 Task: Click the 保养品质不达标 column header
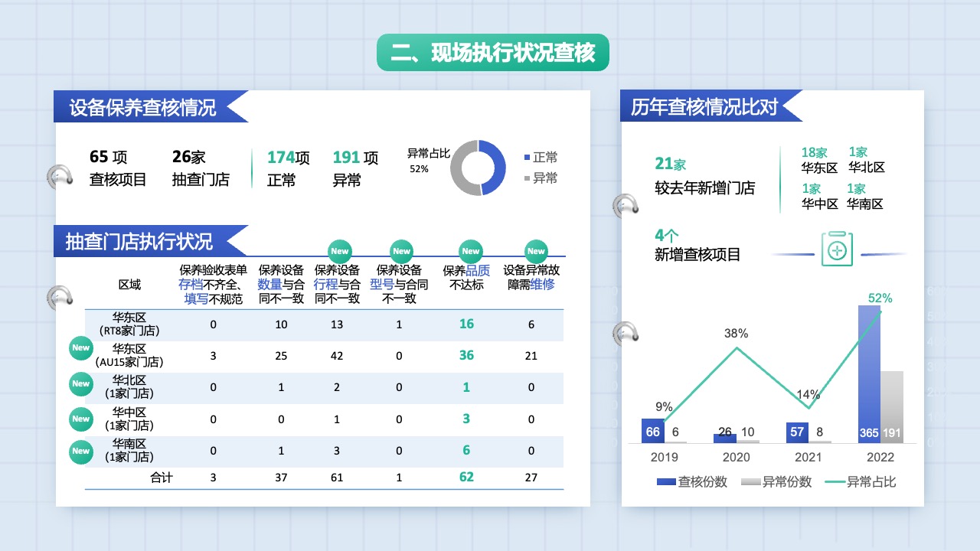click(x=466, y=278)
